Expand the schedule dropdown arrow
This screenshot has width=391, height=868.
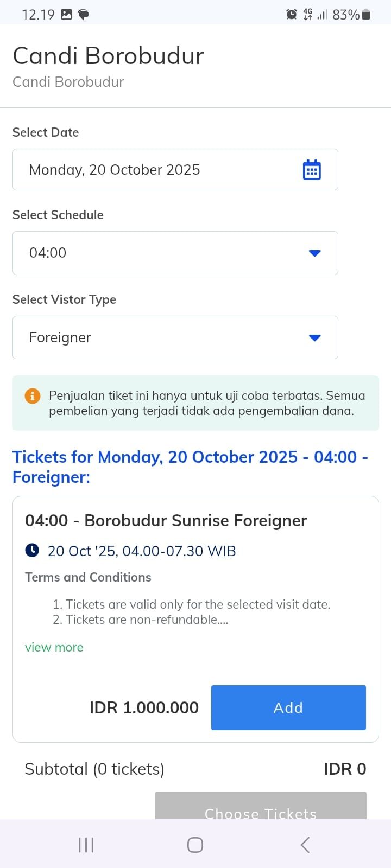pyautogui.click(x=314, y=253)
